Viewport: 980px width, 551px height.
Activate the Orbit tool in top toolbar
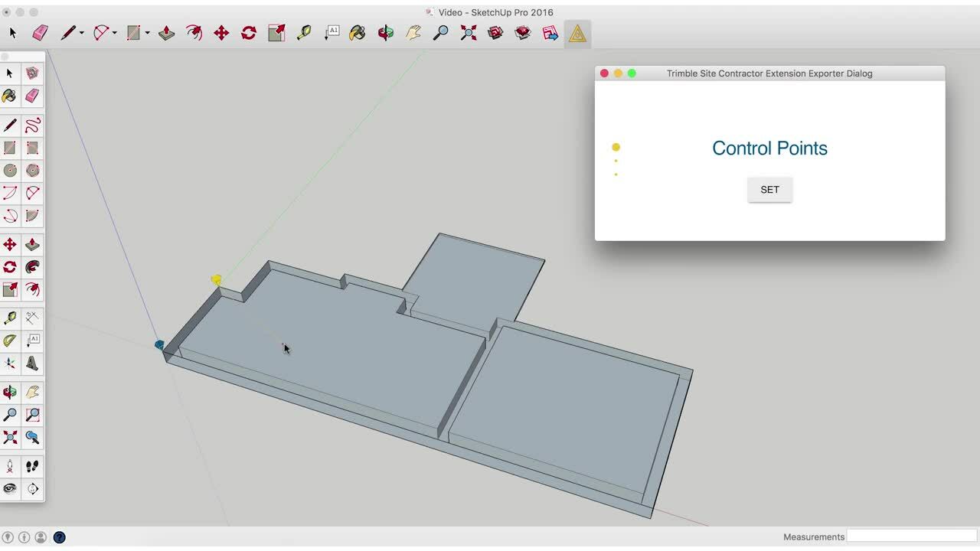(x=385, y=33)
